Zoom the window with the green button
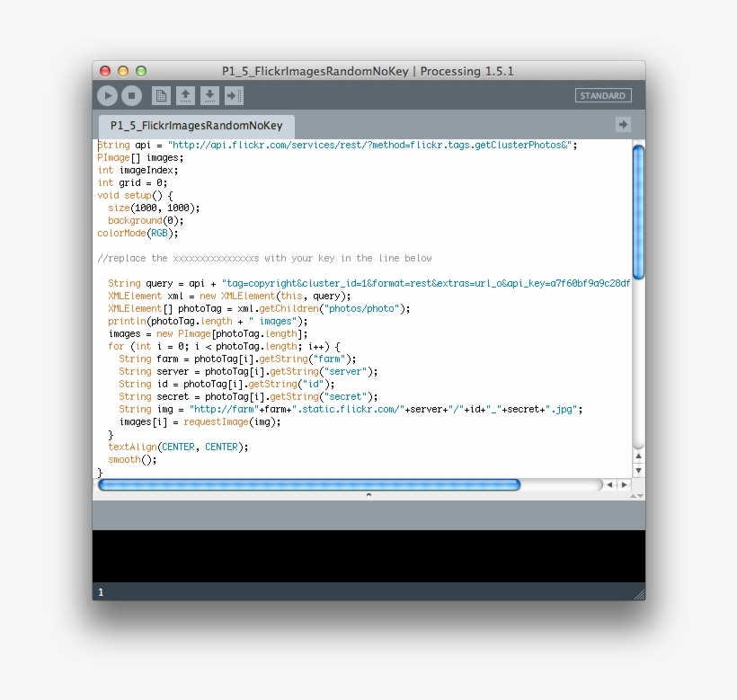The image size is (737, 700). [141, 71]
